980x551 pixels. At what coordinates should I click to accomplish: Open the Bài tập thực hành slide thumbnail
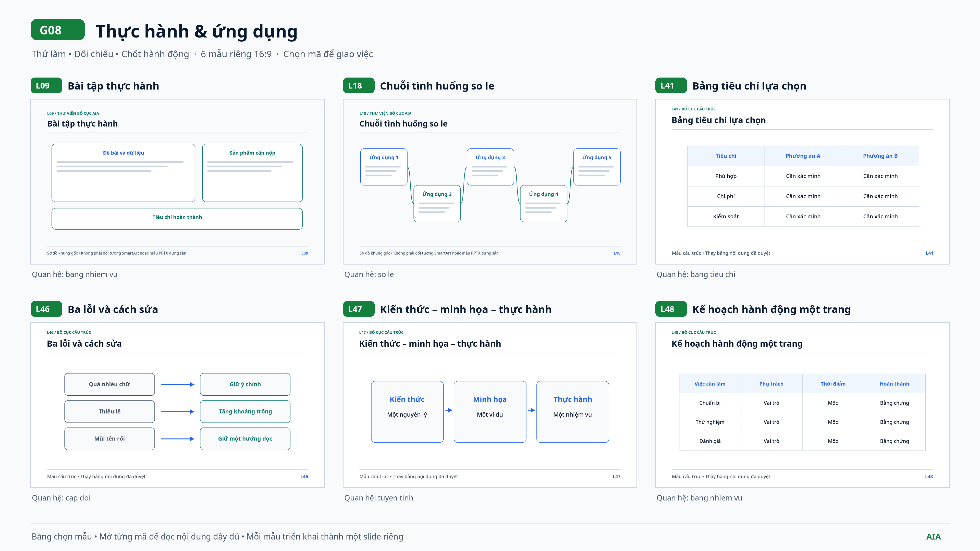point(178,182)
